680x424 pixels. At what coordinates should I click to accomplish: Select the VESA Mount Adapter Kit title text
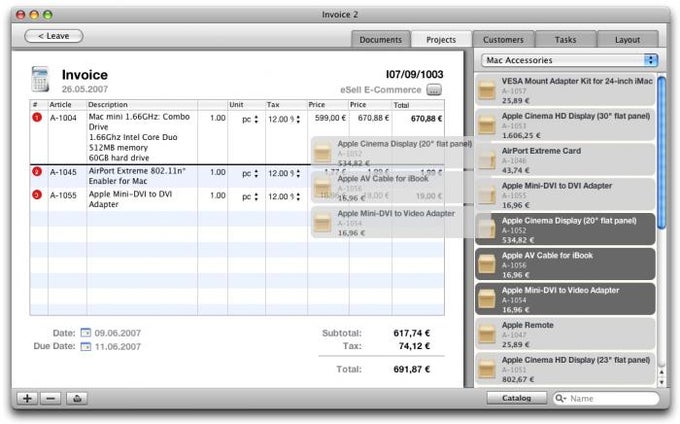(x=577, y=81)
